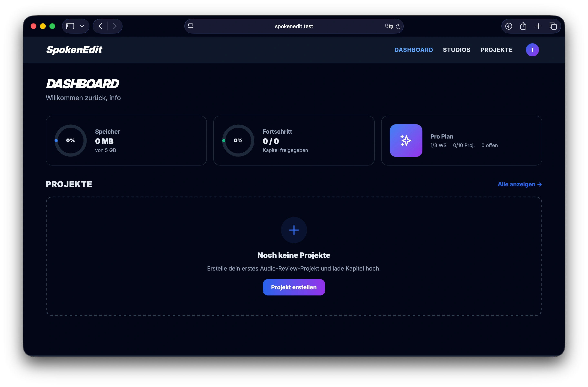Viewport: 588px width, 387px height.
Task: Click the Projekt erstellen button
Action: pyautogui.click(x=294, y=287)
